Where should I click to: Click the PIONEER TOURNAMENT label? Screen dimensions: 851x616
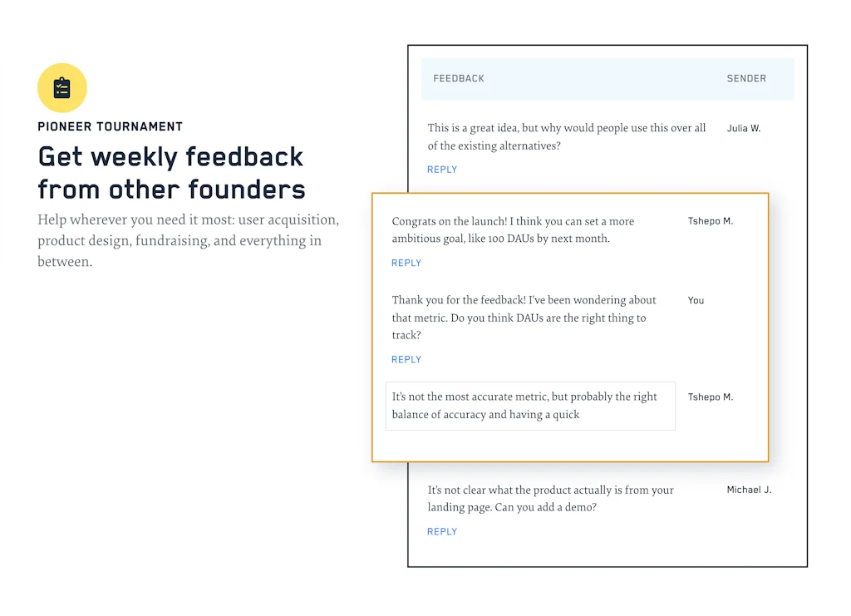110,127
